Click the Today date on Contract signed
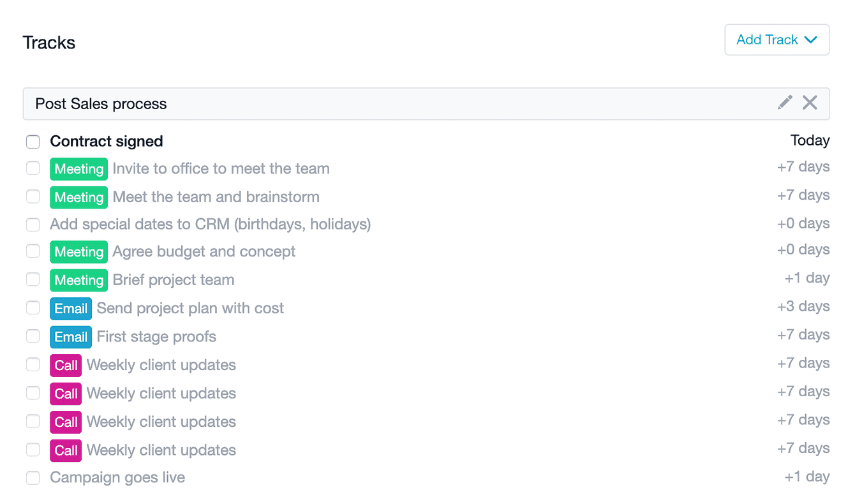This screenshot has width=855, height=504. 810,140
